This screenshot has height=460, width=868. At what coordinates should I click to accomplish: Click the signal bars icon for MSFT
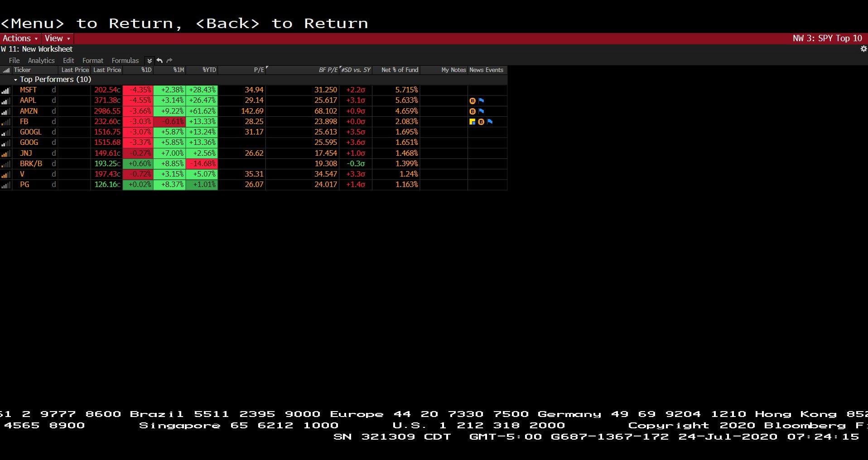point(6,90)
